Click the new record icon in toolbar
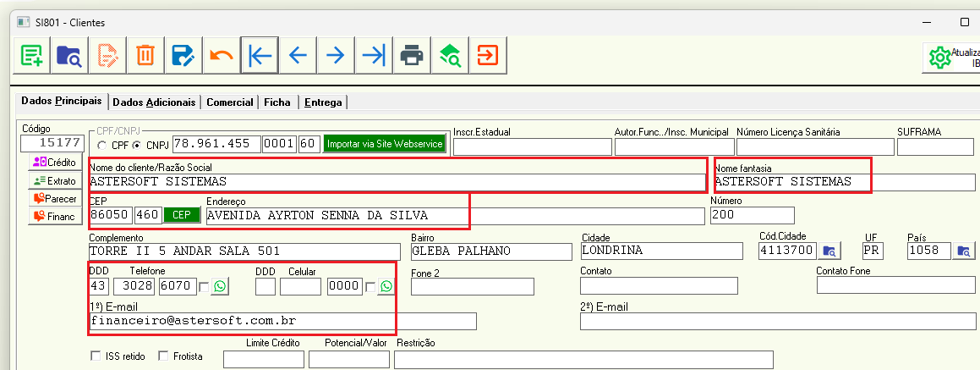 coord(32,56)
